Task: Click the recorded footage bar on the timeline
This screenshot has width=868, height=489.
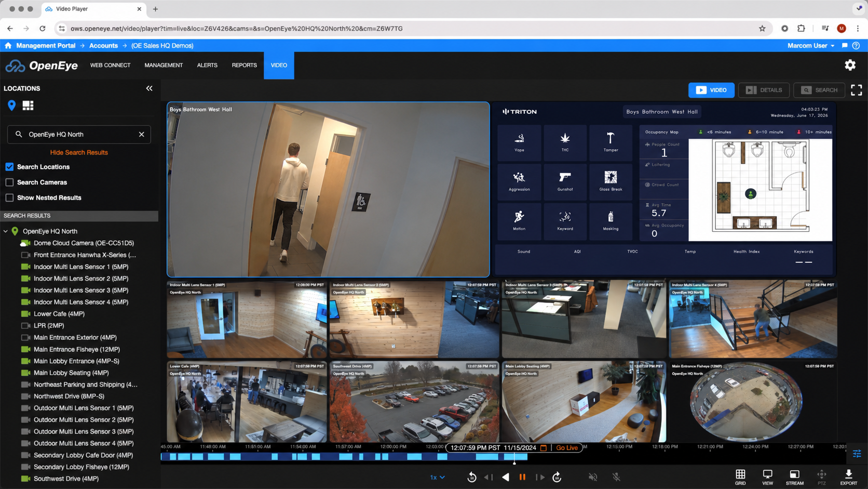Action: click(344, 457)
